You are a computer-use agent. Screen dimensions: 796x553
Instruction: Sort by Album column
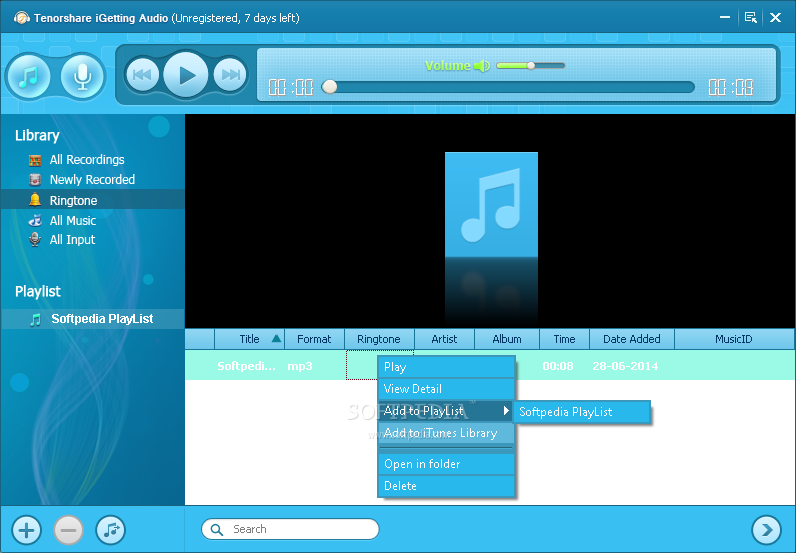click(507, 339)
